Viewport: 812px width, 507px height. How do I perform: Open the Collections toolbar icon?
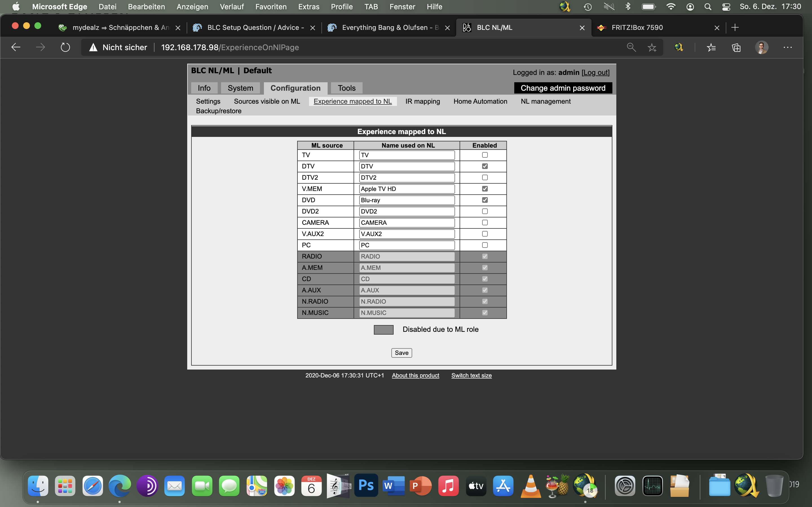tap(736, 47)
